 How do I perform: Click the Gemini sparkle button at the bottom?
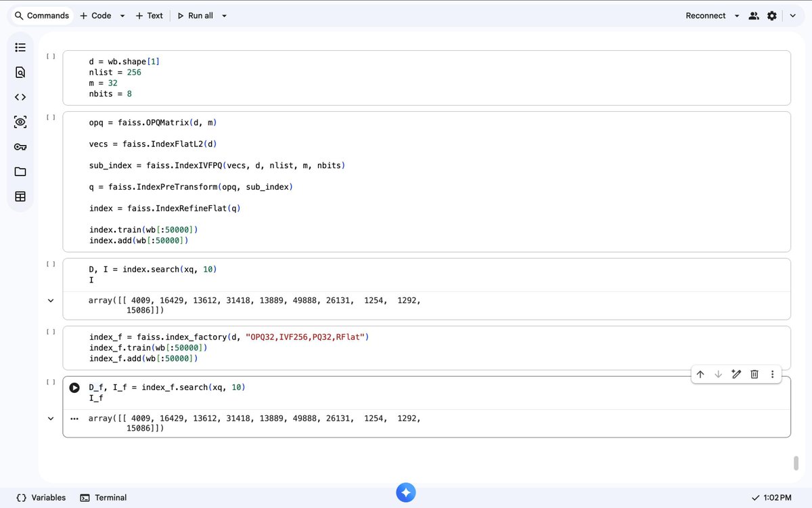point(406,493)
